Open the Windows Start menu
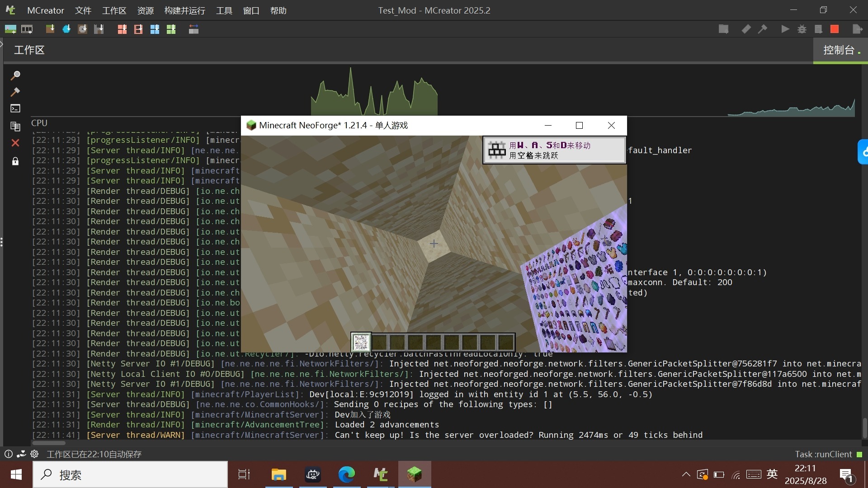The height and width of the screenshot is (488, 868). pos(16,474)
